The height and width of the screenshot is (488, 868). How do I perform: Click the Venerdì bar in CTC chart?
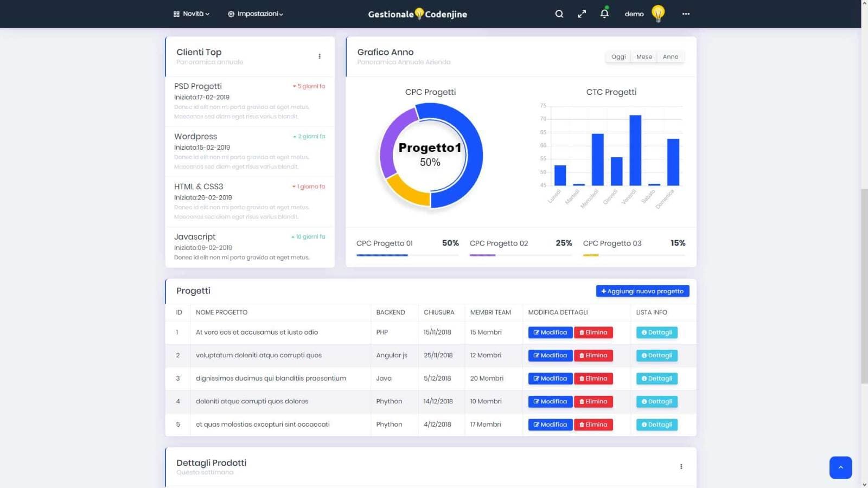(x=635, y=150)
